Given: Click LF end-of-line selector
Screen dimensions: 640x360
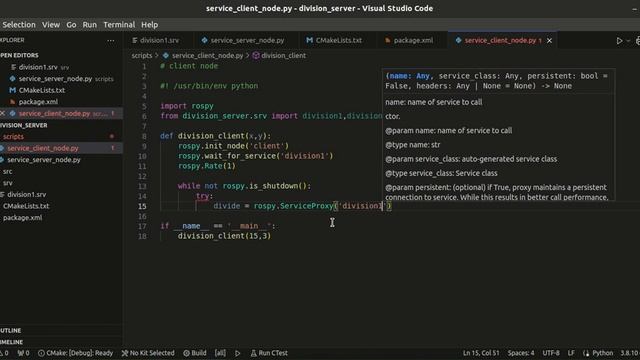Looking at the screenshot, I should 571,353.
